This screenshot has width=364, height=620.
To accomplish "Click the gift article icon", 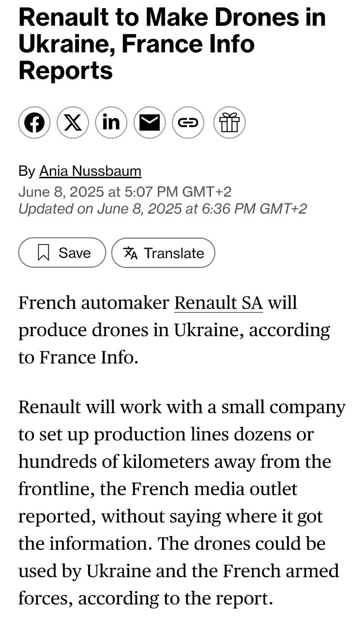I will tap(229, 123).
